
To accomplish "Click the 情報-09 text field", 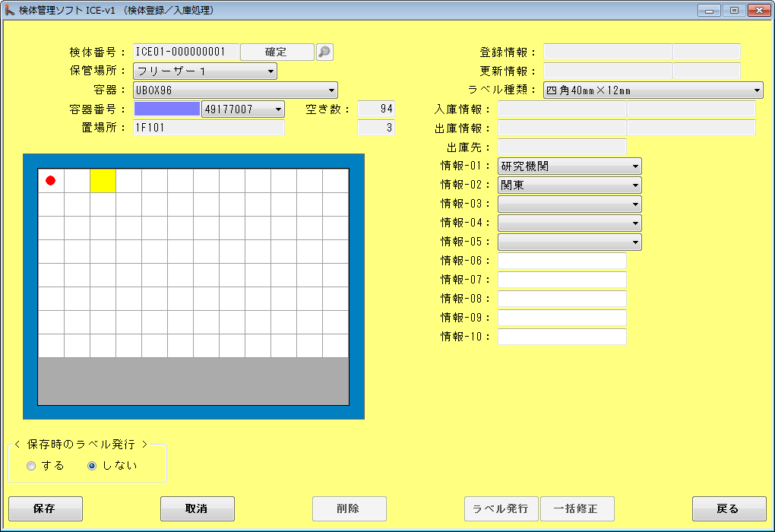I will (562, 318).
